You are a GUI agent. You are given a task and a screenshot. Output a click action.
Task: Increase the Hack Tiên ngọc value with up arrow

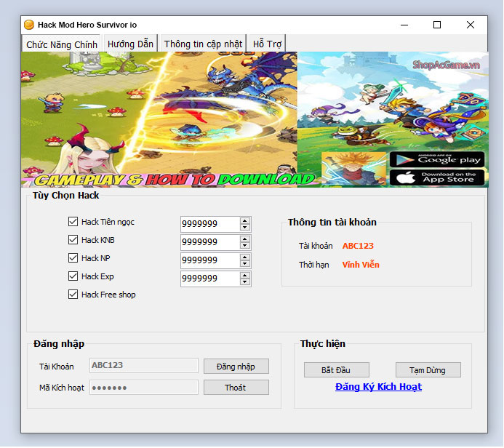tap(245, 220)
